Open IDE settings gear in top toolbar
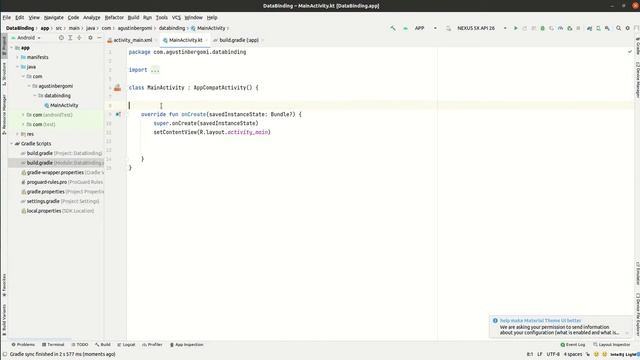 (x=628, y=28)
